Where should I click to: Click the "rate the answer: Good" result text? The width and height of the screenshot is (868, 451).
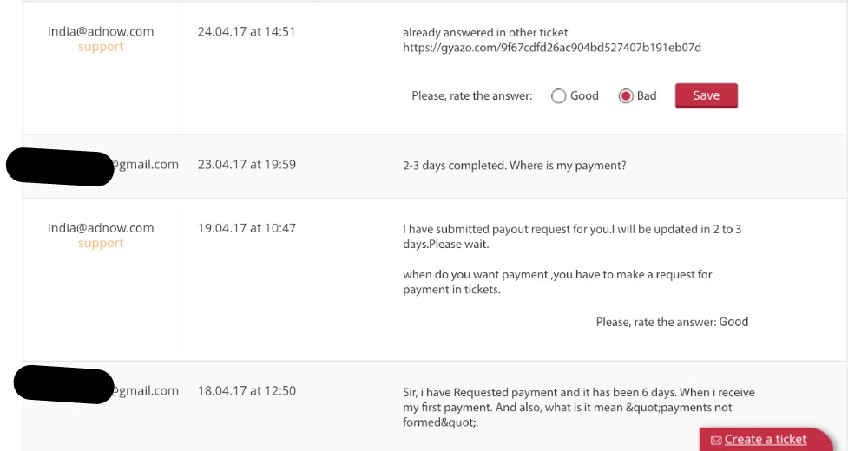pos(672,322)
